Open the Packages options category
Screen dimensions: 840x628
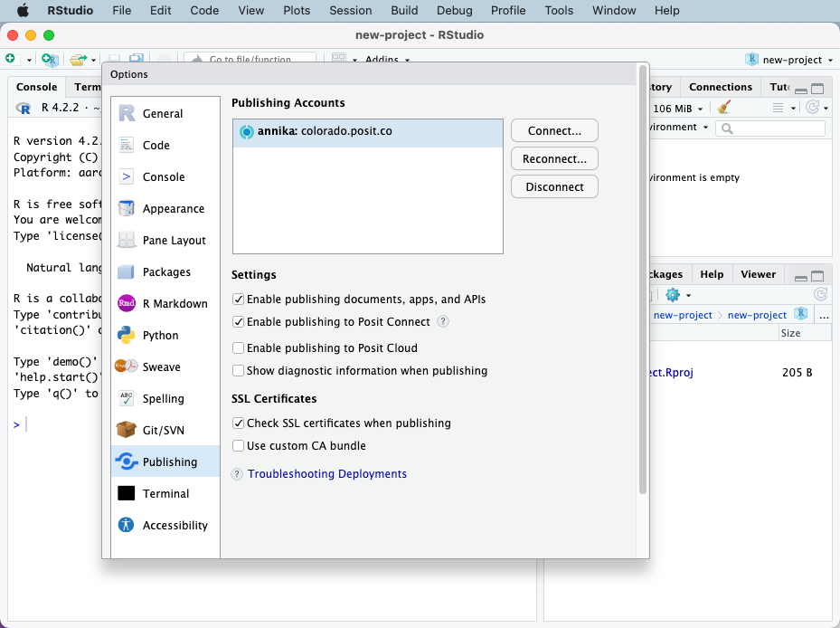click(x=165, y=271)
